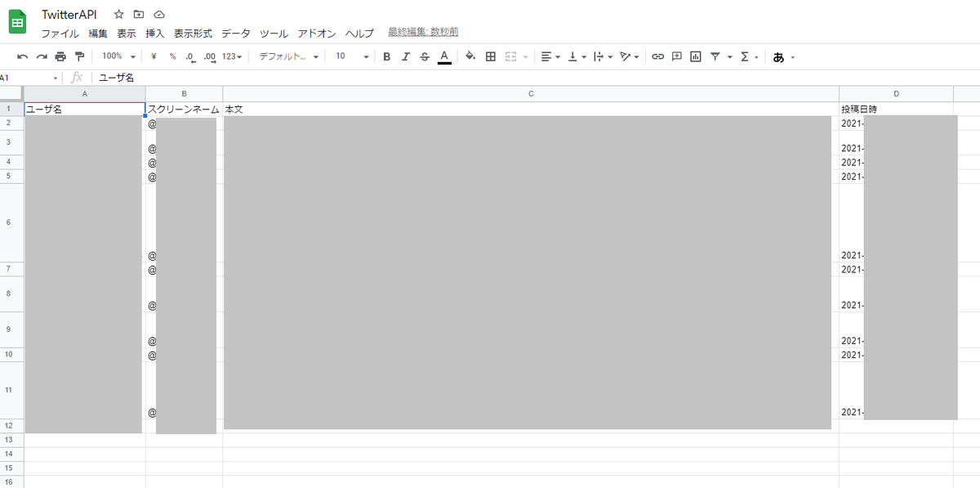
Task: Open the Google Sheets home icon
Action: (16, 22)
